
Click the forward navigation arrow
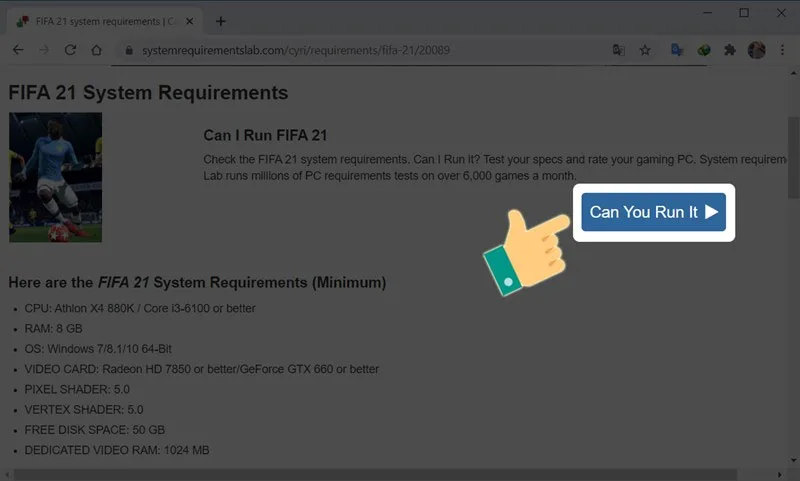[44, 50]
